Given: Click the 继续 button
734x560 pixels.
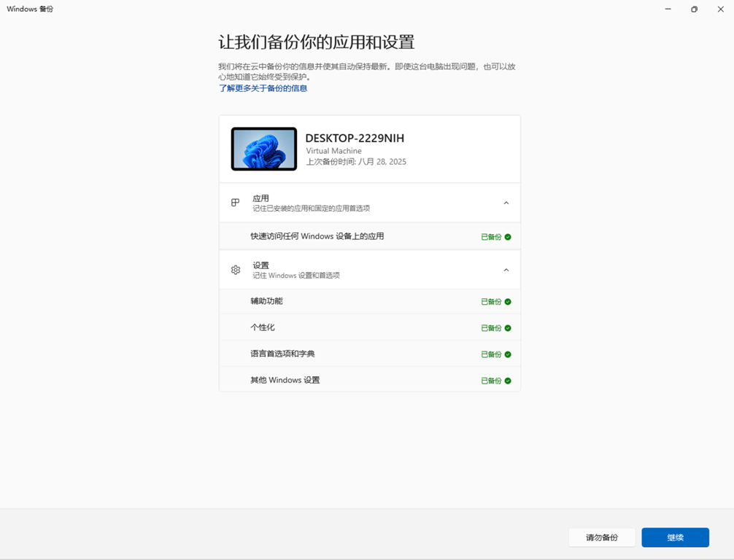Looking at the screenshot, I should coord(675,537).
